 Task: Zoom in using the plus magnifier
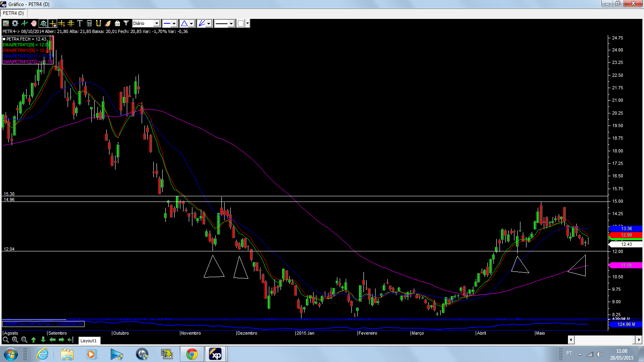[15, 340]
